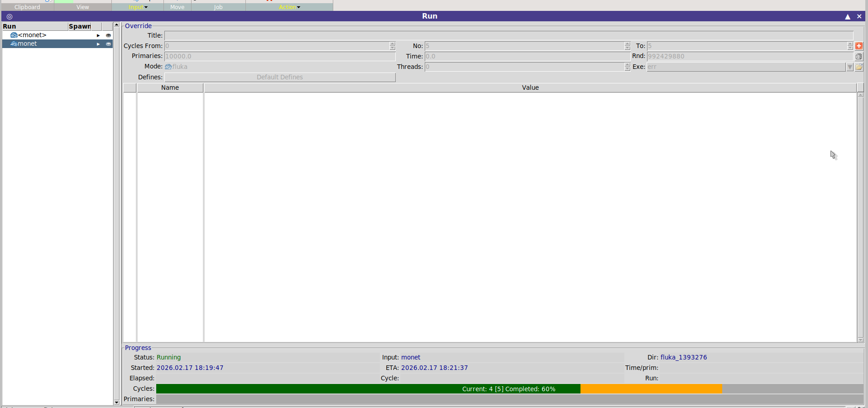Click the circular pin icon in Run title bar
Viewport: 868px width, 408px height.
10,16
